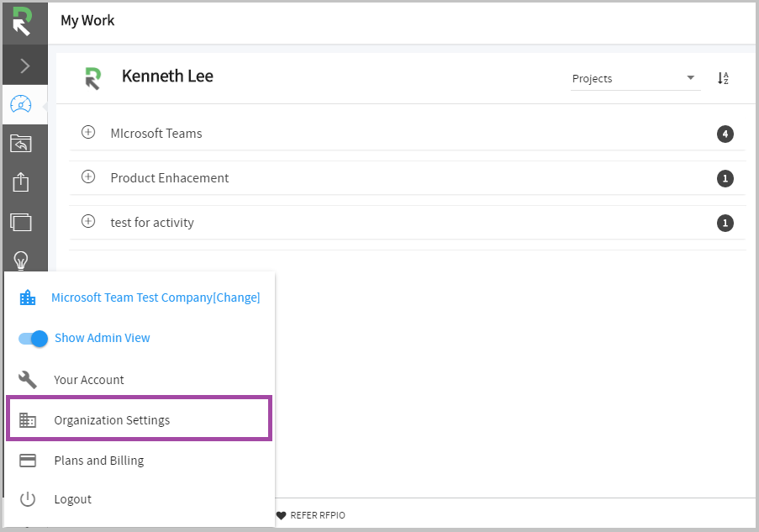Click the blue company building icon

click(x=28, y=298)
